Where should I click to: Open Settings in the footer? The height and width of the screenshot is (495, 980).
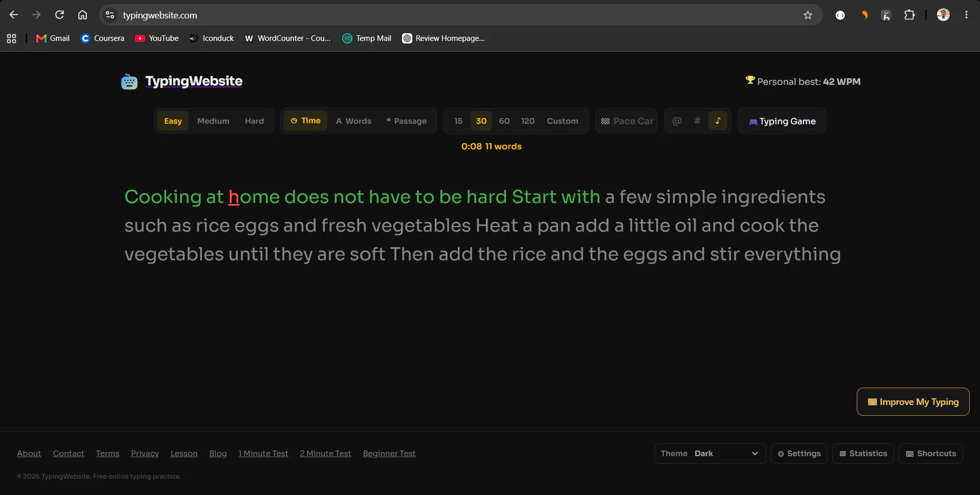799,454
